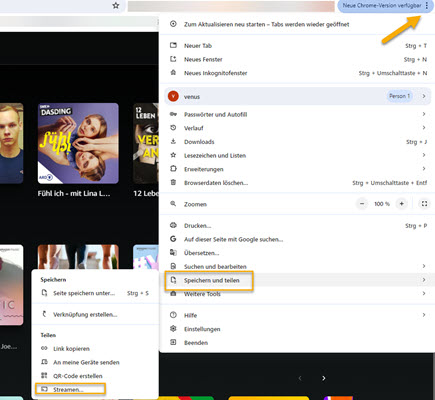This screenshot has width=435, height=400.
Task: Click the Downloads arrow icon
Action: point(173,141)
